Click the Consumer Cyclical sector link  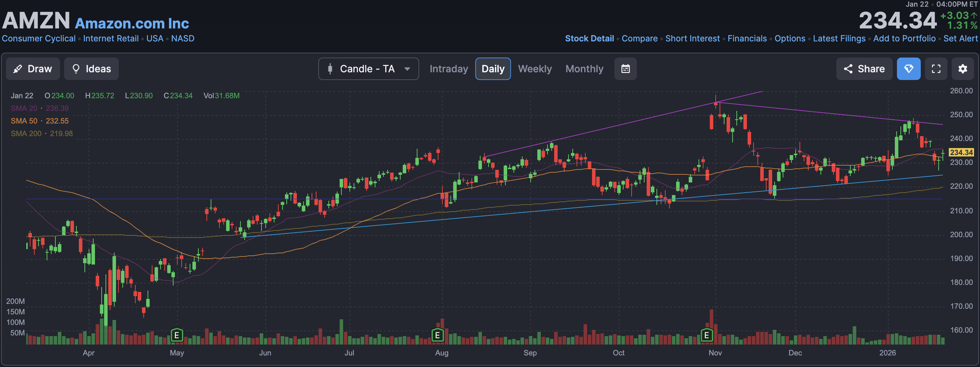(39, 39)
